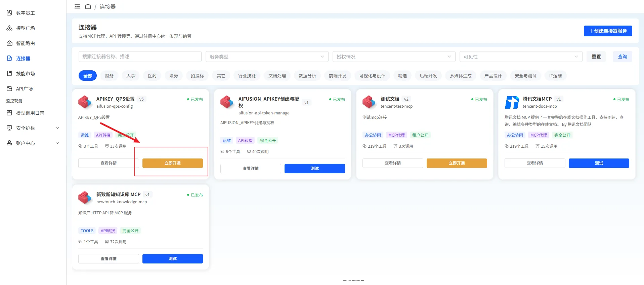Viewport: 644px width, 285px height.
Task: Click the 查询 search button
Action: [x=622, y=57]
